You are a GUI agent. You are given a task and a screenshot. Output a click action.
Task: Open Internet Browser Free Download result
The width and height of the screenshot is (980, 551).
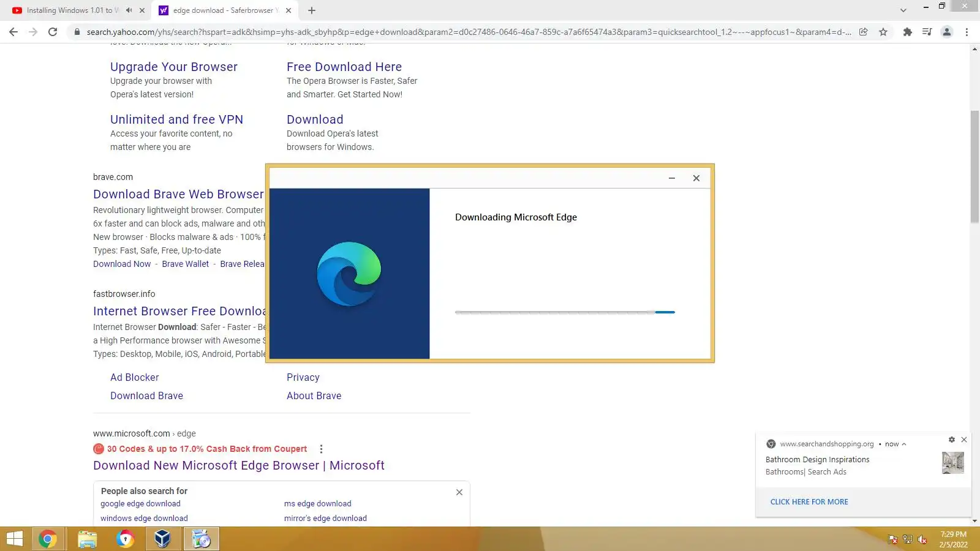[x=179, y=311]
